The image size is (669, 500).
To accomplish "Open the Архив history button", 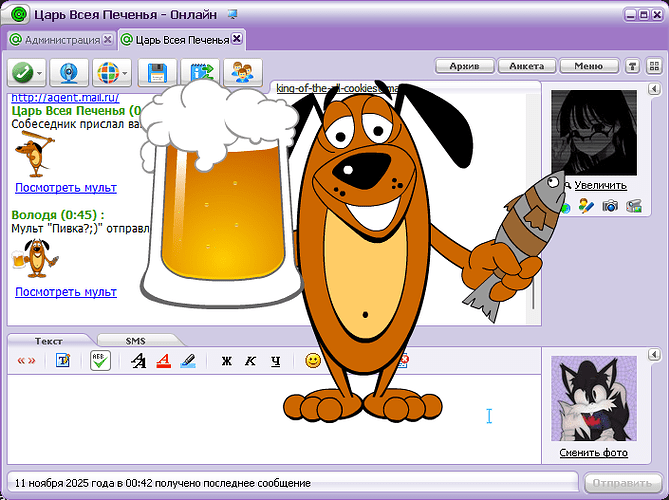I will point(465,66).
